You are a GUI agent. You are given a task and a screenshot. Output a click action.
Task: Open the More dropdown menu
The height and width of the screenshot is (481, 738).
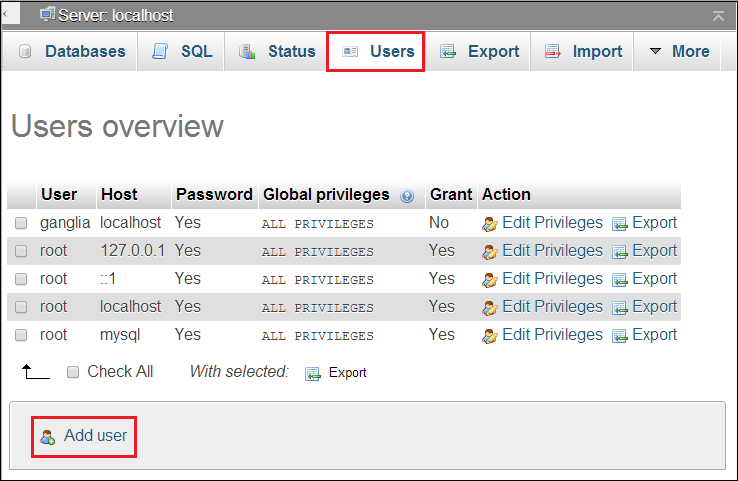(x=679, y=51)
